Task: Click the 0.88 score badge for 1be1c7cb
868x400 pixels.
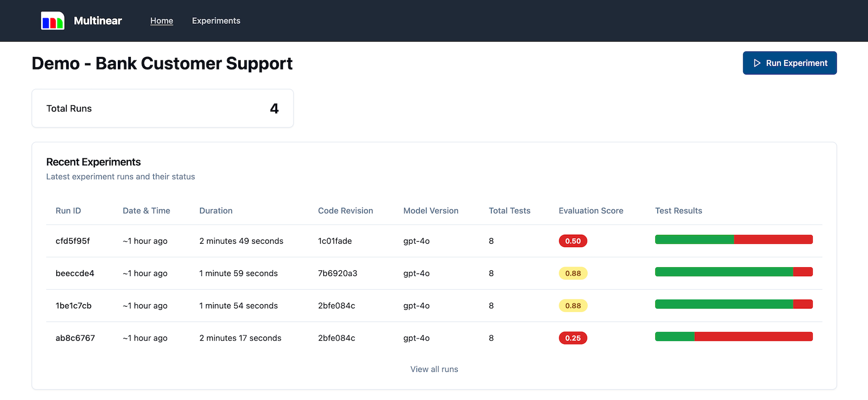Action: (573, 306)
